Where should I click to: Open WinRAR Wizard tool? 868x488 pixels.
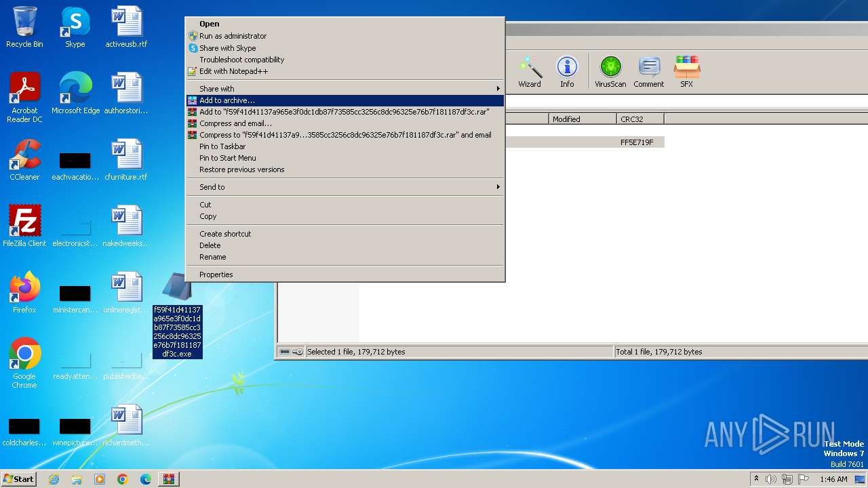point(530,72)
